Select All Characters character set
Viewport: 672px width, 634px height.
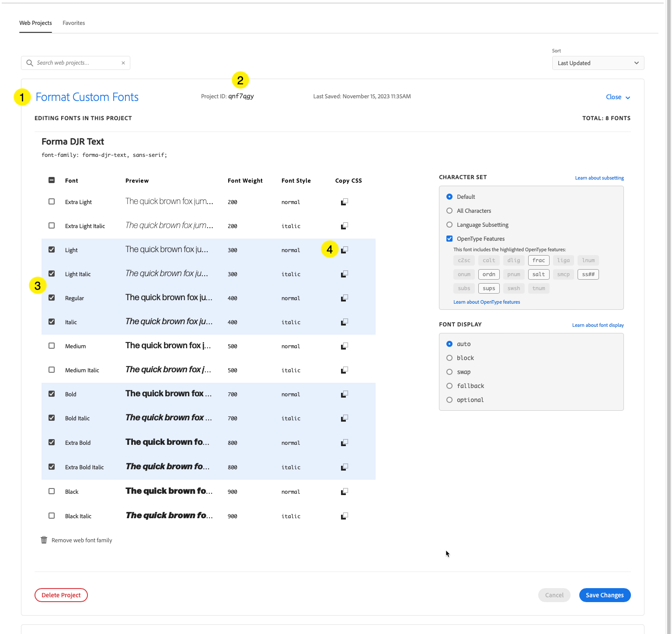(449, 211)
